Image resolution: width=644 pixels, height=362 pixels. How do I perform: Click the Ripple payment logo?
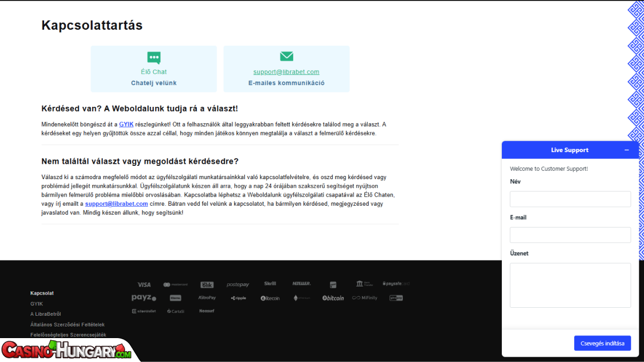coord(238,298)
